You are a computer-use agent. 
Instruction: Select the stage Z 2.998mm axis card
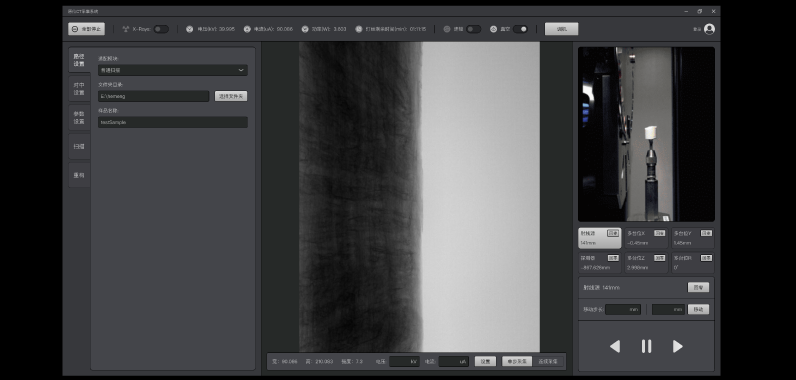coord(646,263)
